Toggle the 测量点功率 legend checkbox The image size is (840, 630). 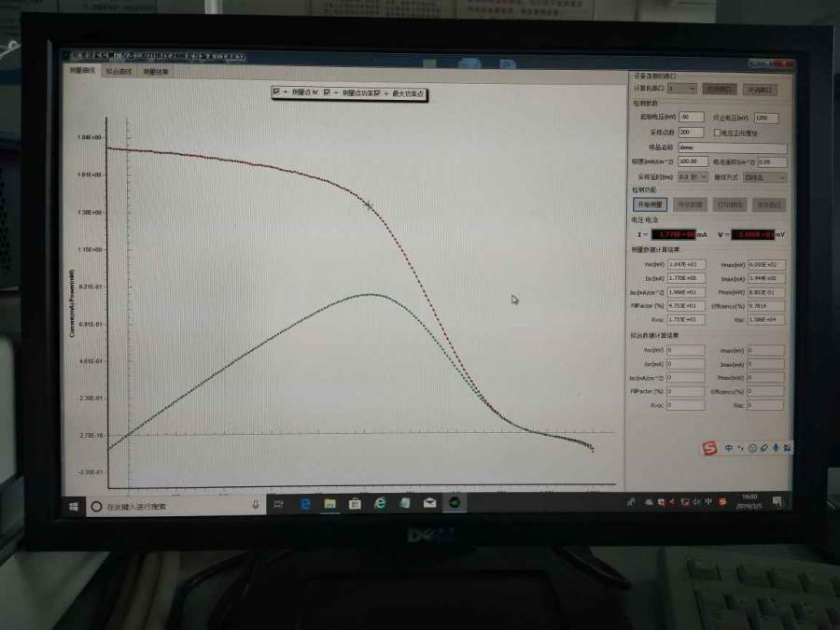tap(327, 92)
